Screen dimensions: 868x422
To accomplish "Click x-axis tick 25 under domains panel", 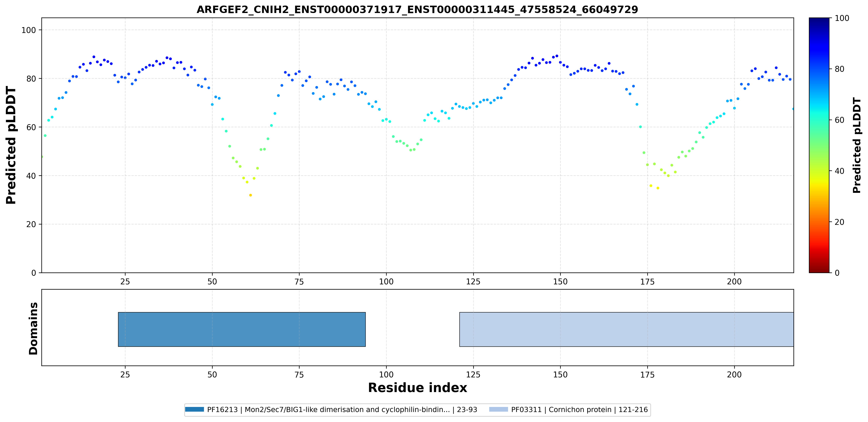I will point(125,374).
